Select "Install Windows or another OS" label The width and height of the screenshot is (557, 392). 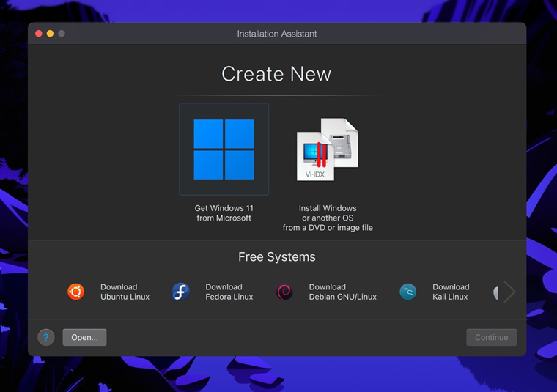(x=328, y=218)
